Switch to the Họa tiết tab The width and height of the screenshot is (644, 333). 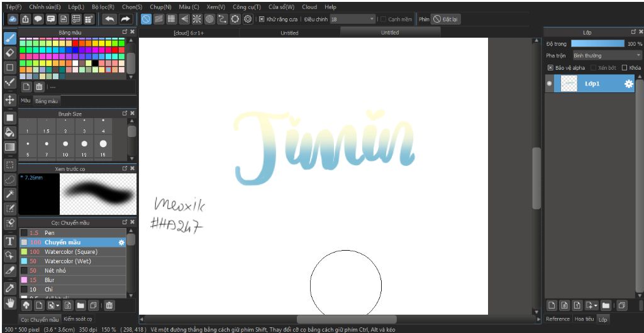584,319
